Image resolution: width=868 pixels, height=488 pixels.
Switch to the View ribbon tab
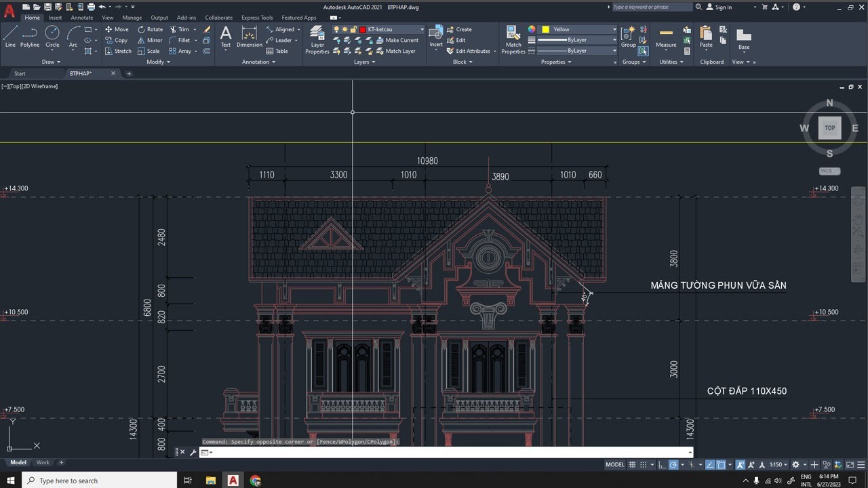[107, 18]
